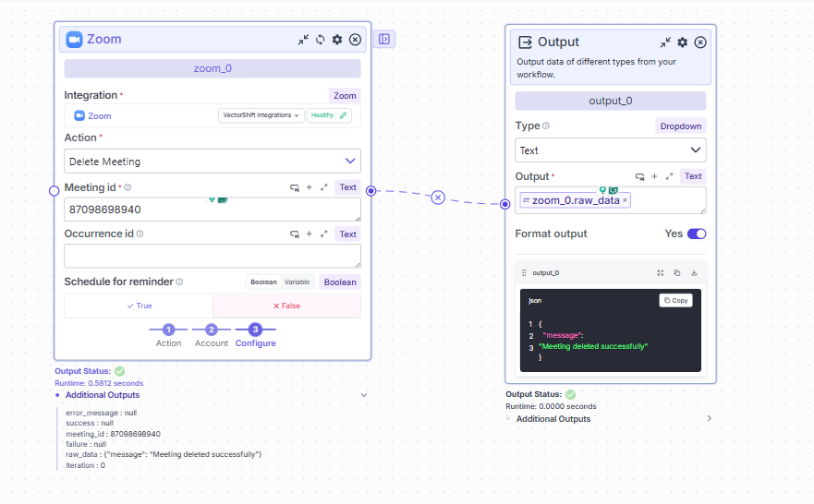This screenshot has width=814, height=504.
Task: Click the Zoom node input connector handle
Action: point(54,191)
